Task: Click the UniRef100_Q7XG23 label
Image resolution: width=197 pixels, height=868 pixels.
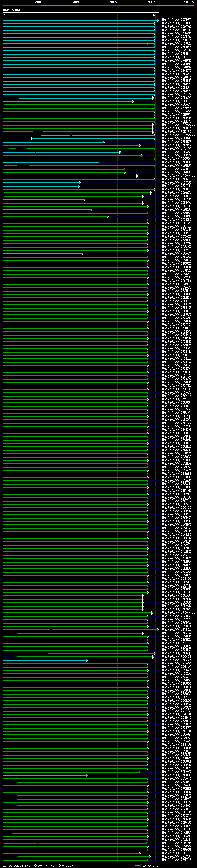Action: pyautogui.click(x=176, y=43)
